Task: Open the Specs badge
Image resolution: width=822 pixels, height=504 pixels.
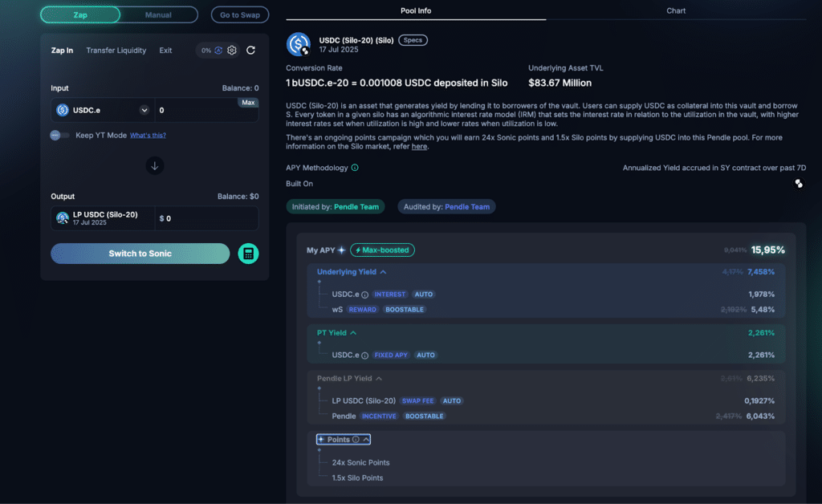Action: [x=413, y=40]
